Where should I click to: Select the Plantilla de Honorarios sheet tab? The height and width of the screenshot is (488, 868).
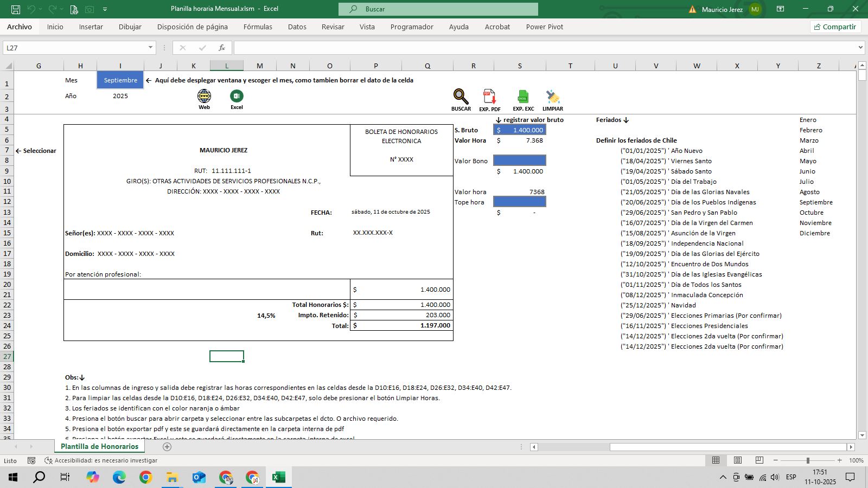pos(100,446)
